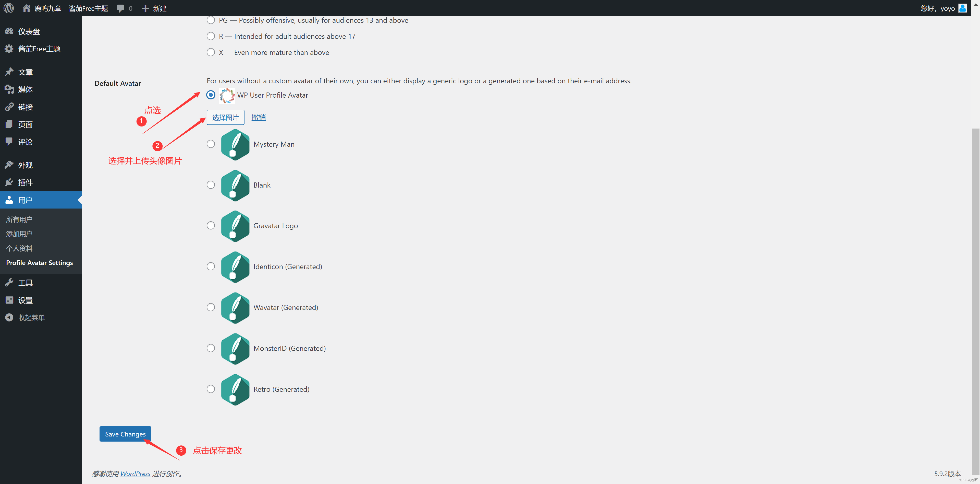Select WP User Profile Avatar radio button
Screen dimensions: 980x484
click(211, 95)
